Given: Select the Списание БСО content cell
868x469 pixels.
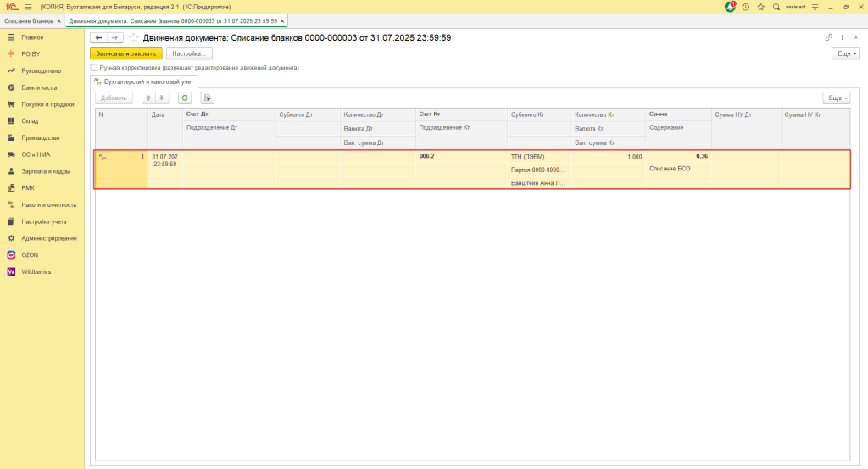Looking at the screenshot, I should point(678,168).
